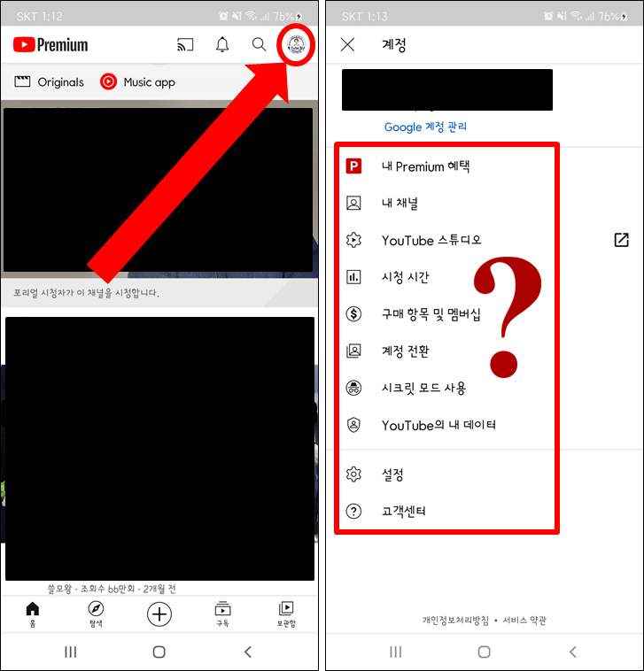Tap the plus create button
644x671 pixels.
[159, 614]
